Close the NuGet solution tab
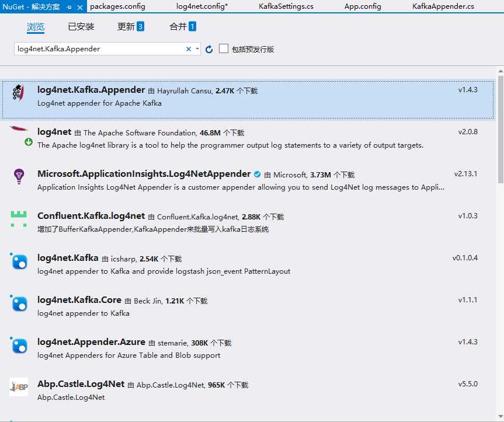The height and width of the screenshot is (422, 504). coord(80,7)
